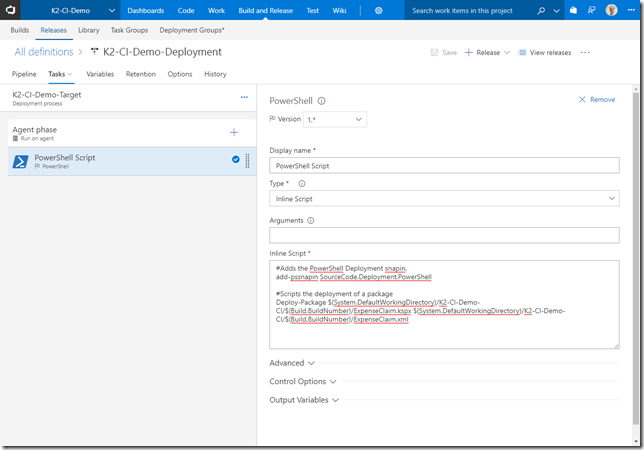
Task: Click search work items field
Action: (468, 10)
